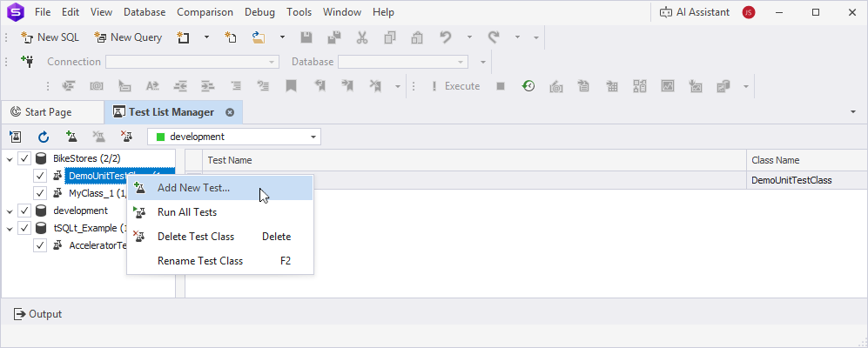Click the install test framework icon

(x=16, y=137)
